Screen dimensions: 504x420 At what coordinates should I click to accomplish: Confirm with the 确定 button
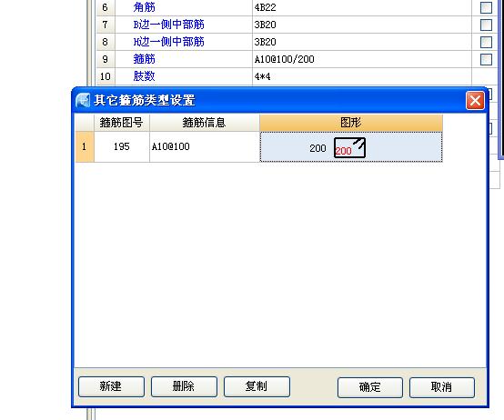coord(370,387)
